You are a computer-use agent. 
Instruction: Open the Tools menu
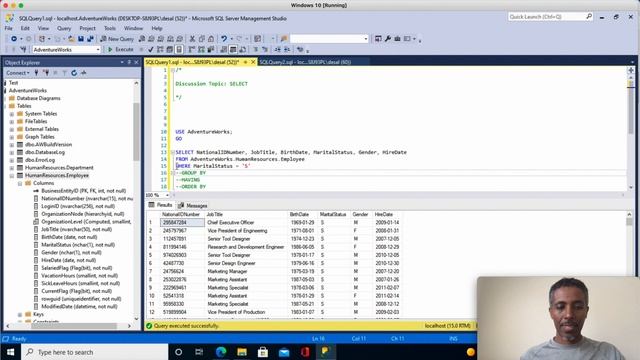point(109,28)
